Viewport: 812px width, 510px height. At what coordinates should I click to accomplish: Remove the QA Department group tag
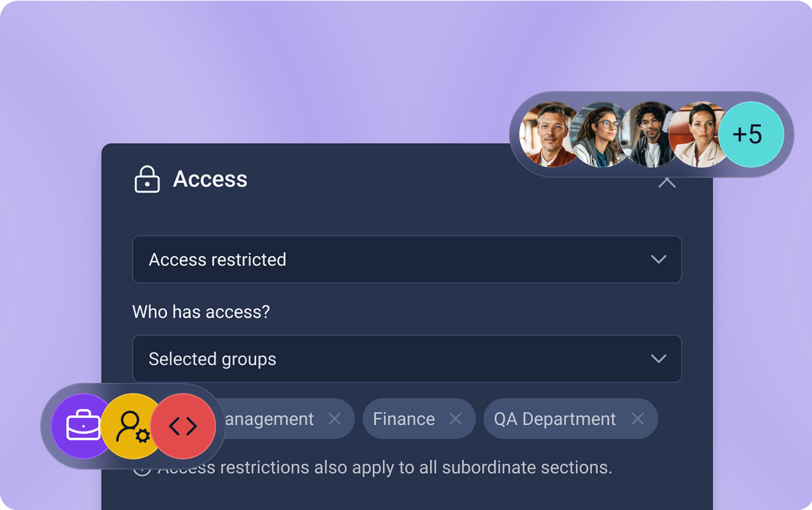[638, 419]
